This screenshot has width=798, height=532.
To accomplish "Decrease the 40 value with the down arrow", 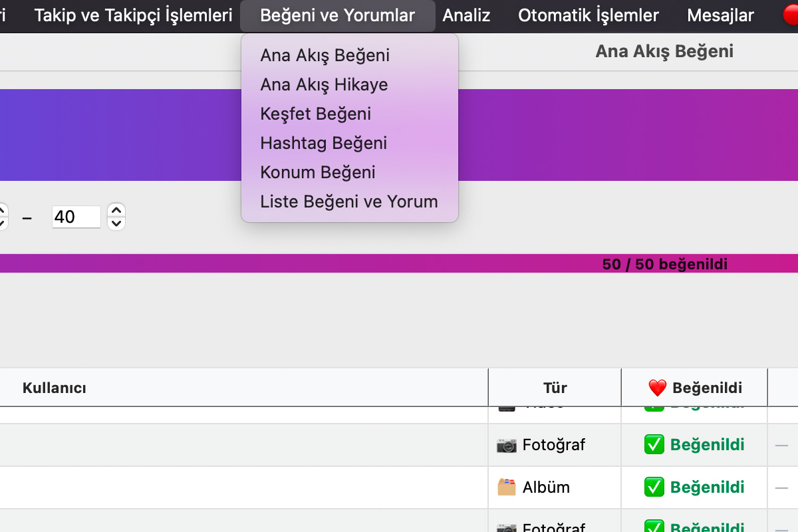I will tap(116, 223).
